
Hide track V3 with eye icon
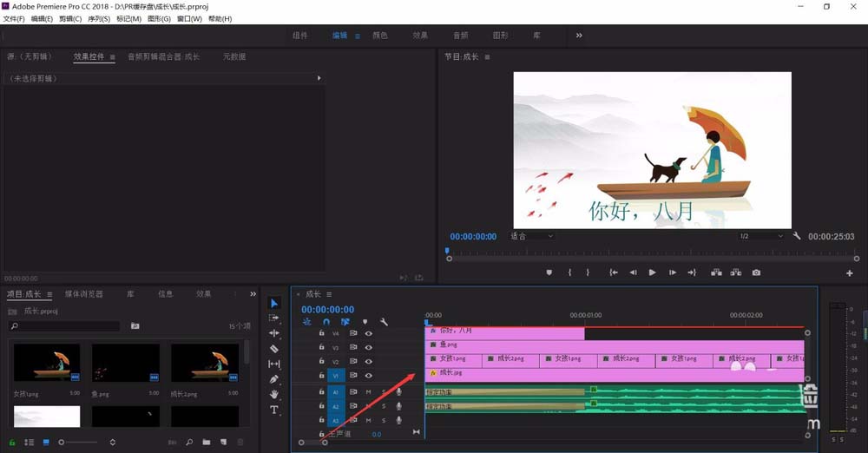[369, 347]
